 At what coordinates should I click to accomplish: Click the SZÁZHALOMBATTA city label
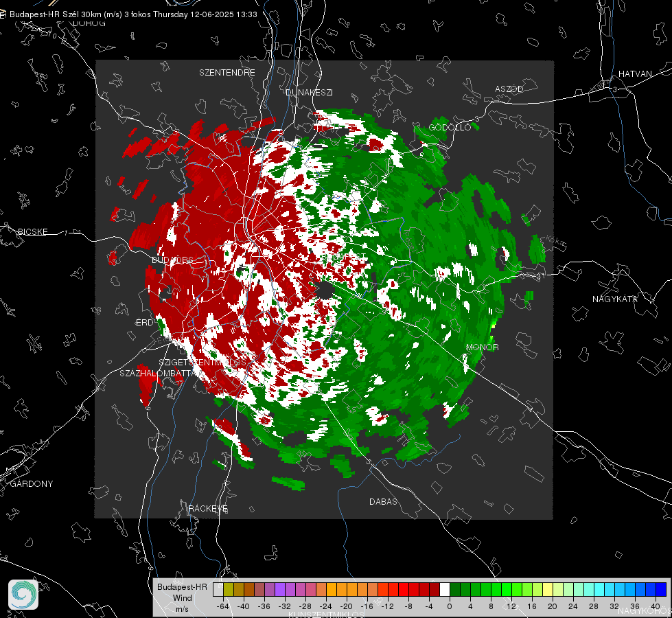click(157, 374)
